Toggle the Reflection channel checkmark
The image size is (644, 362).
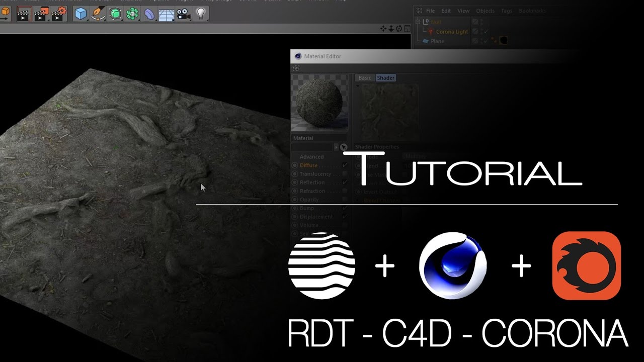point(345,183)
